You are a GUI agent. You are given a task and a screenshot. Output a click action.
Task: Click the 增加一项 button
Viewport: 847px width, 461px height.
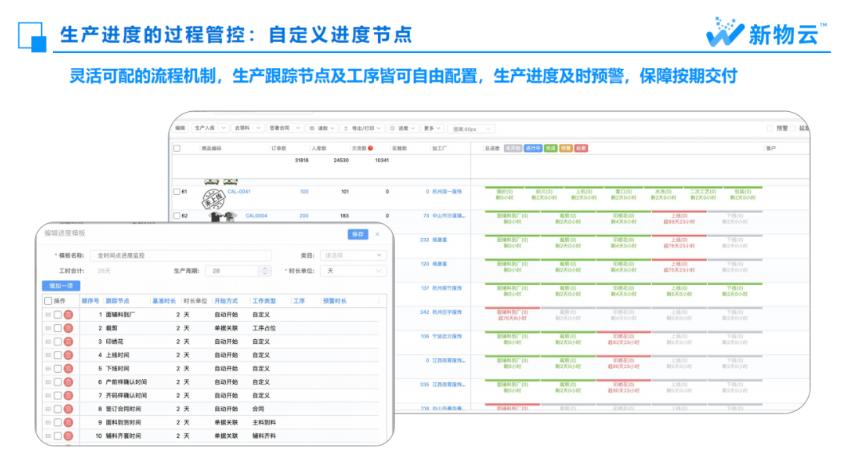pyautogui.click(x=61, y=285)
